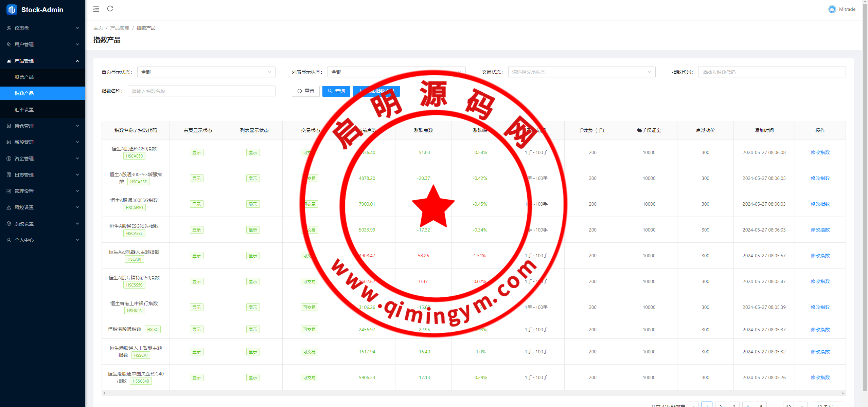
Task: Open 汇率设置 submenu item
Action: coord(24,110)
